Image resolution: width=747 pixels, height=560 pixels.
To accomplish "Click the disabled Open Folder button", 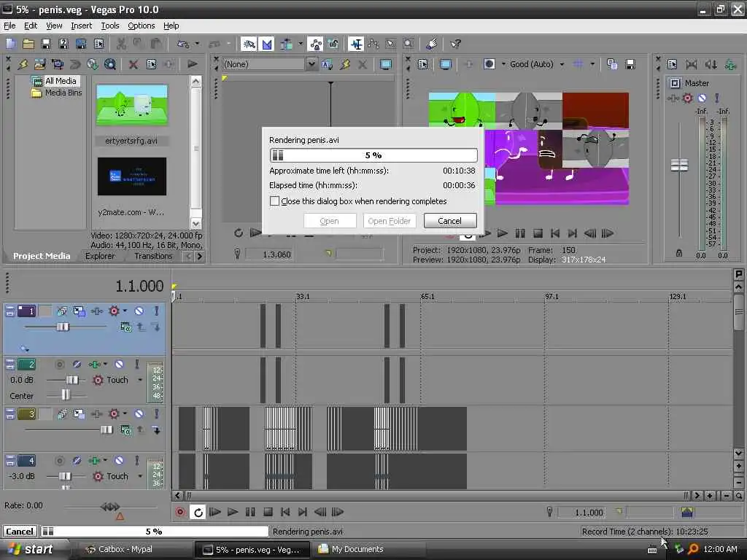I will [389, 220].
